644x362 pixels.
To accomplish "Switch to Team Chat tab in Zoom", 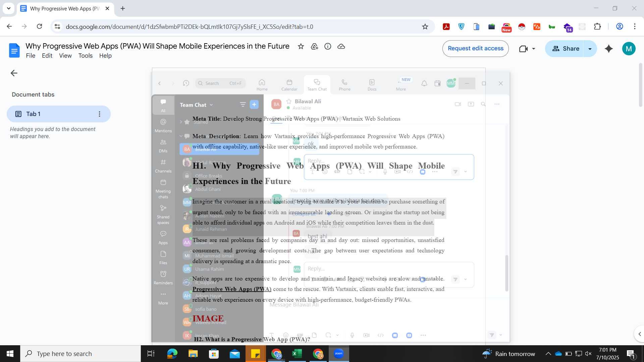I will point(317,85).
